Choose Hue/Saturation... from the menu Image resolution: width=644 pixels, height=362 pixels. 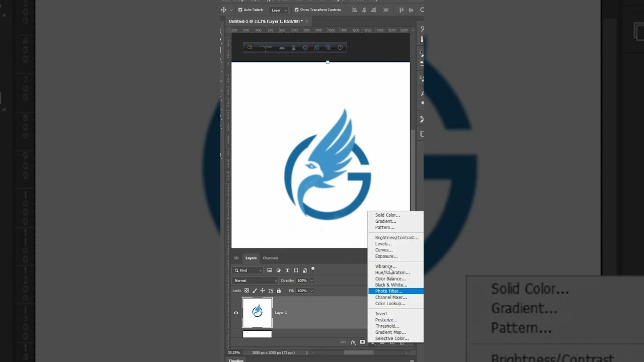coord(396,273)
